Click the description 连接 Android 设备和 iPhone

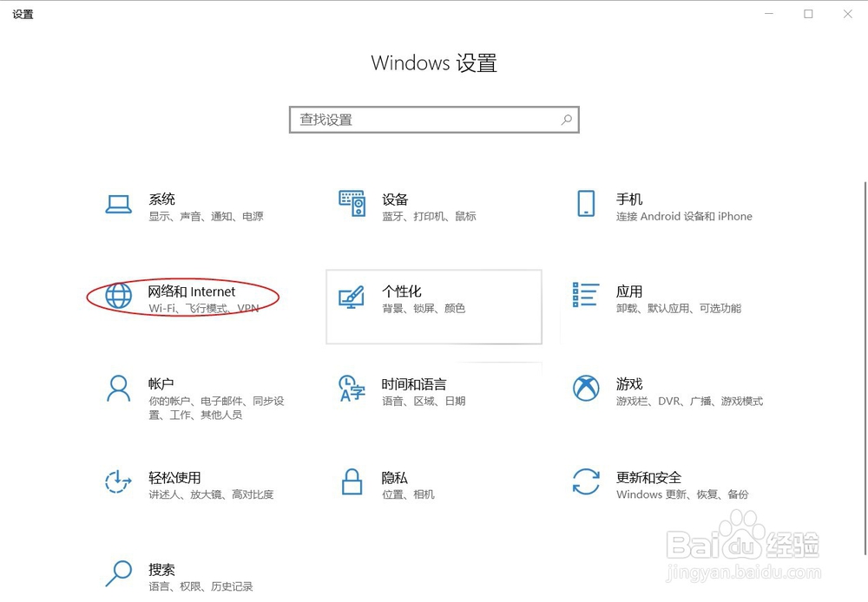[684, 216]
